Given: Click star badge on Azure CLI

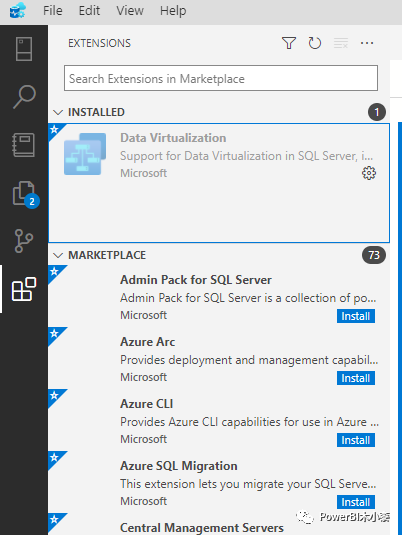Looking at the screenshot, I should tap(55, 396).
